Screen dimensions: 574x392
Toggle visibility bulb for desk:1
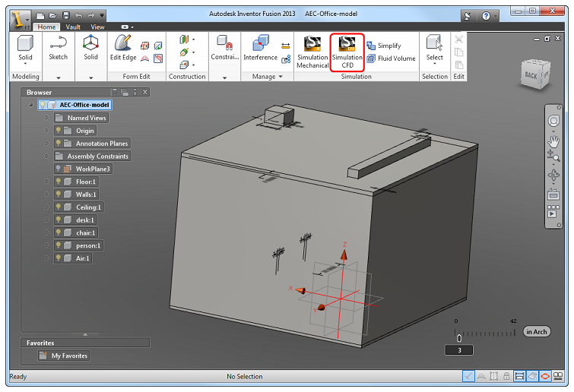pyautogui.click(x=59, y=220)
